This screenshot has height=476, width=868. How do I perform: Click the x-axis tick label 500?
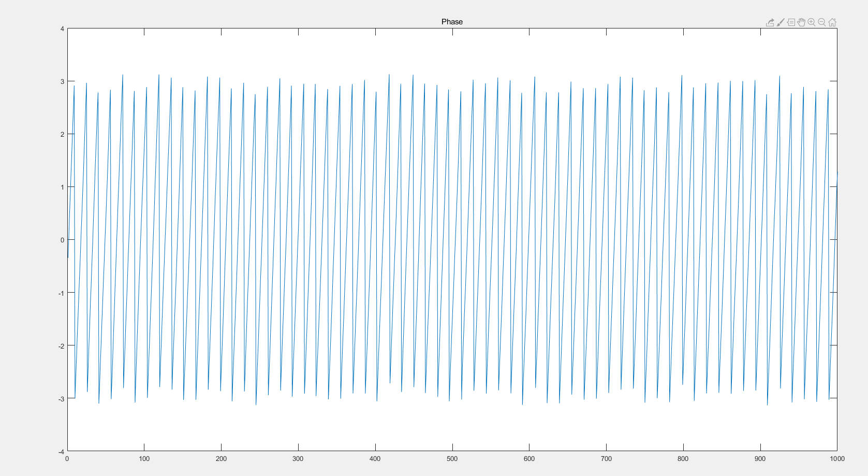452,458
